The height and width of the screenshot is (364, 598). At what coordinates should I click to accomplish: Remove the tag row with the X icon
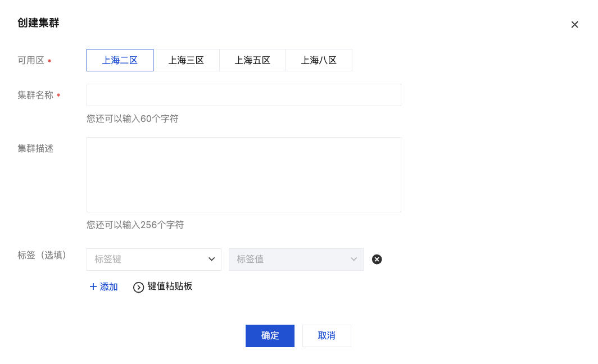[377, 259]
